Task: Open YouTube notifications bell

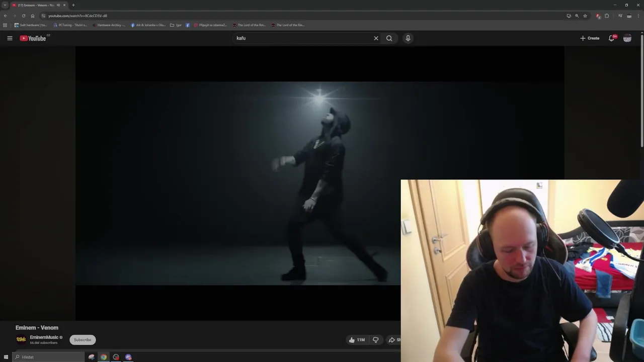Action: pos(612,38)
